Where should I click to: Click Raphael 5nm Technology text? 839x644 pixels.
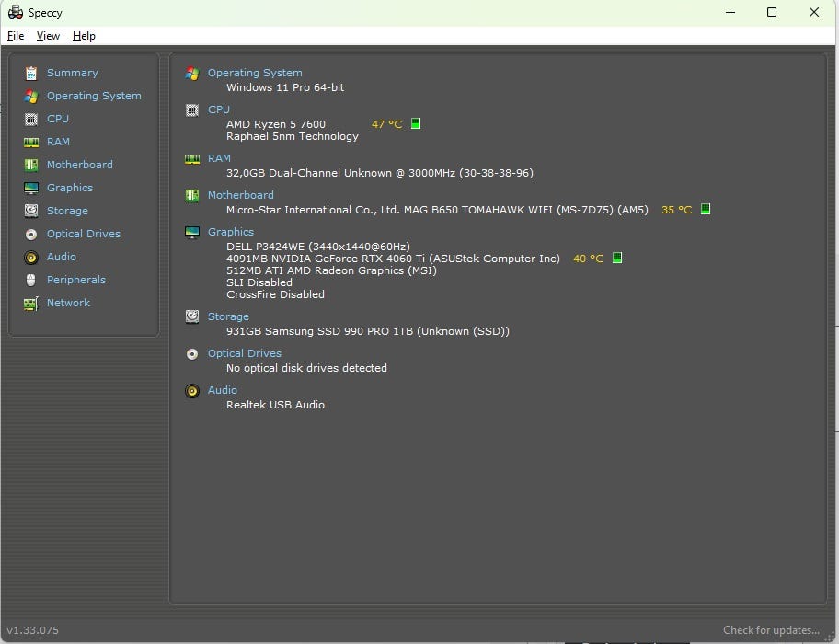293,136
